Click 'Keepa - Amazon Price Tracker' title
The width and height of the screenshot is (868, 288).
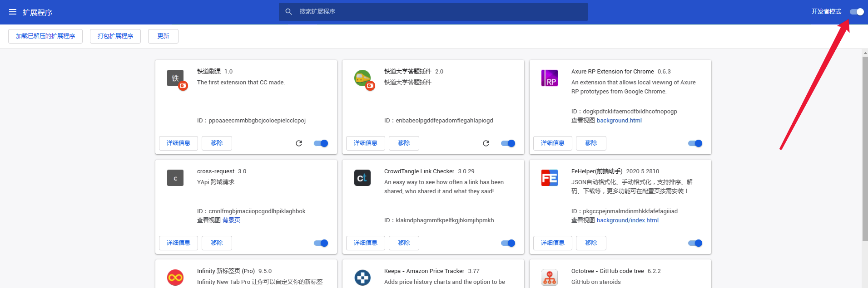[424, 271]
